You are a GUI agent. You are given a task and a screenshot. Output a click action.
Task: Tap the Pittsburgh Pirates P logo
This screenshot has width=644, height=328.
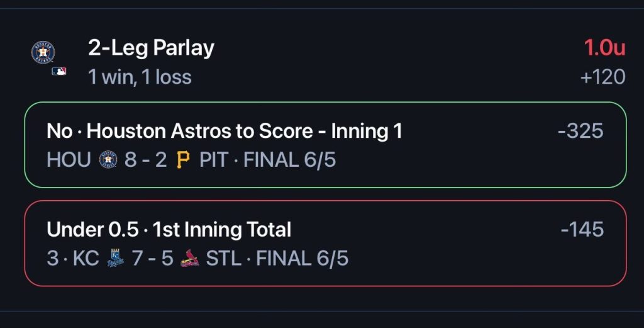183,159
